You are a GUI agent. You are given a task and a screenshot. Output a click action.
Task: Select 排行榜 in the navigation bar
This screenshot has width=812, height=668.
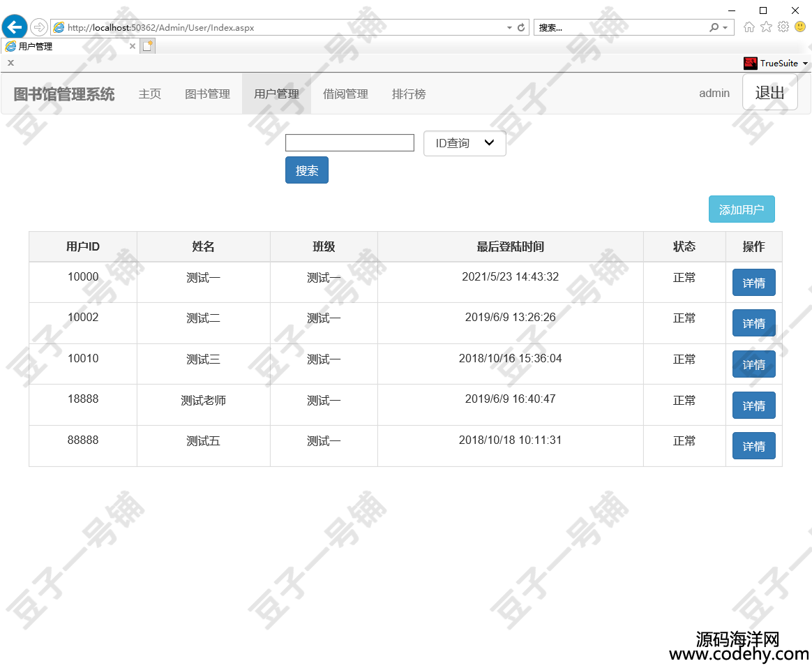coord(409,94)
